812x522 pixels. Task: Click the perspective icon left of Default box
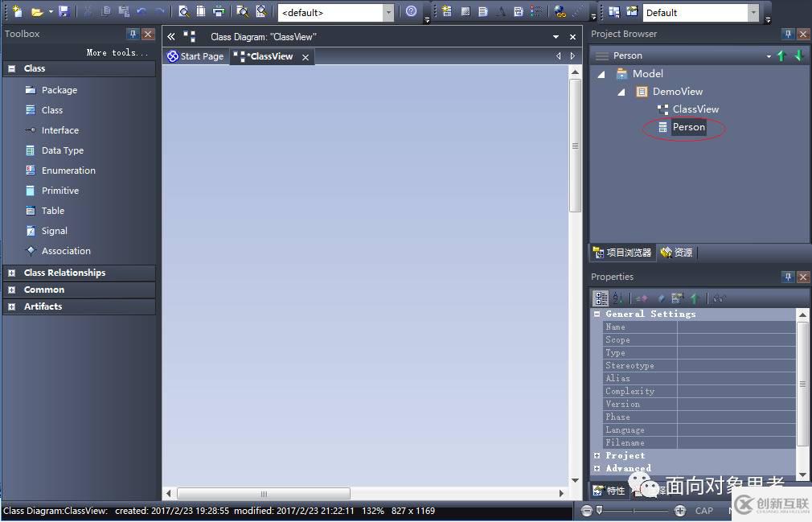[x=632, y=11]
